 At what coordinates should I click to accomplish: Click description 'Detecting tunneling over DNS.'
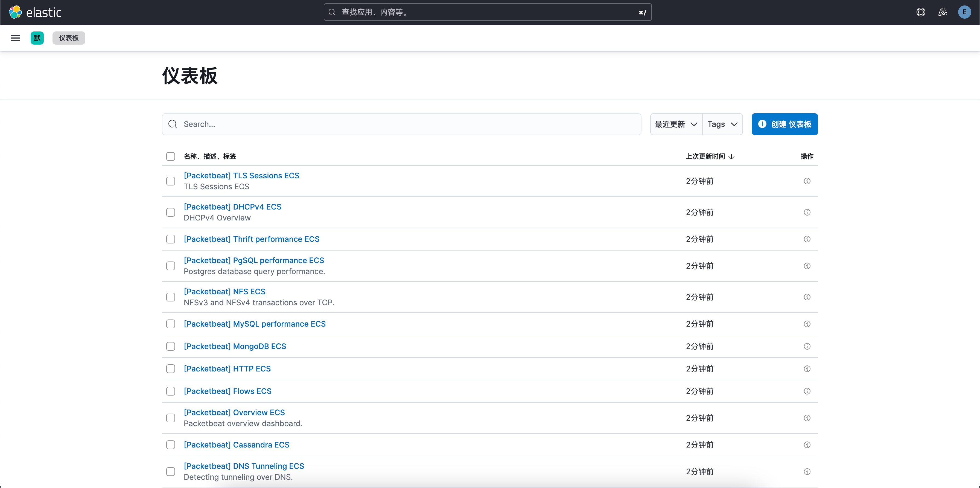tap(238, 477)
